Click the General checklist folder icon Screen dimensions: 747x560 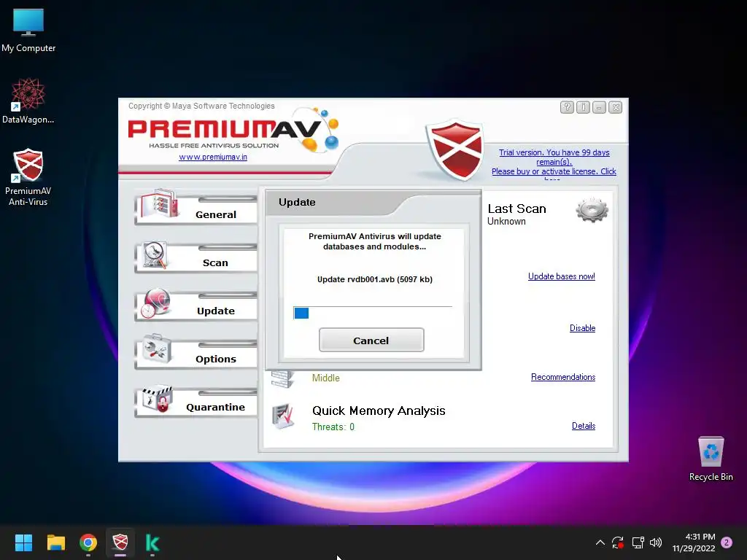pos(160,204)
